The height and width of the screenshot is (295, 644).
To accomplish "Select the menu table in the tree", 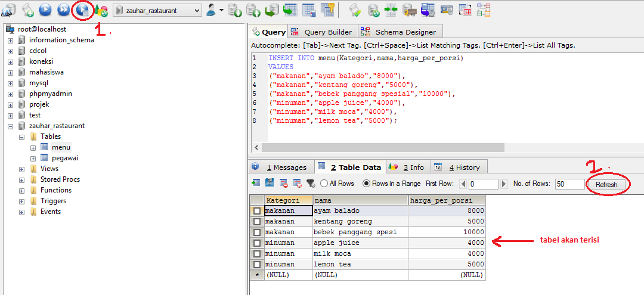I will coord(61,147).
